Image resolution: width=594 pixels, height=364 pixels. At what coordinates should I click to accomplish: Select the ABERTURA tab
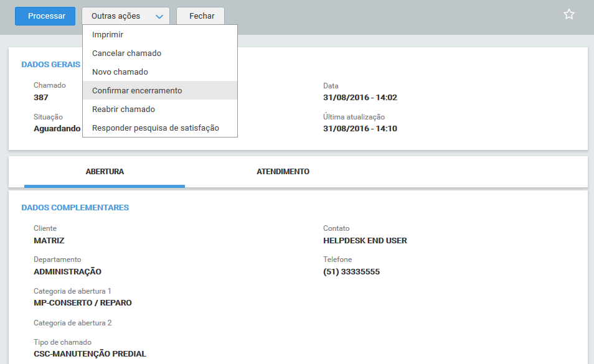(x=104, y=172)
